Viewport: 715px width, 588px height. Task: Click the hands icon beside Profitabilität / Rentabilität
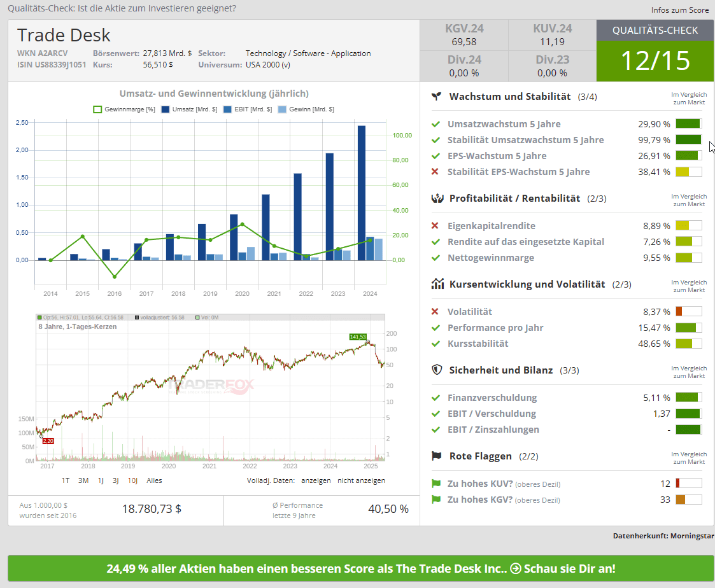tap(437, 199)
